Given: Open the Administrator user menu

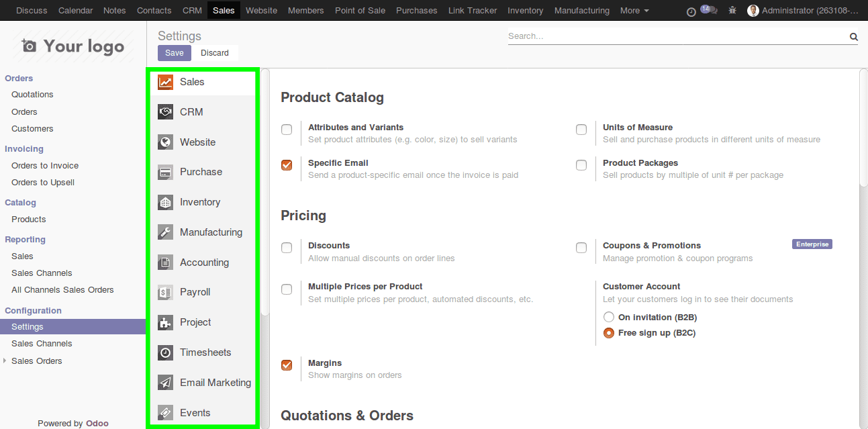Looking at the screenshot, I should point(803,11).
